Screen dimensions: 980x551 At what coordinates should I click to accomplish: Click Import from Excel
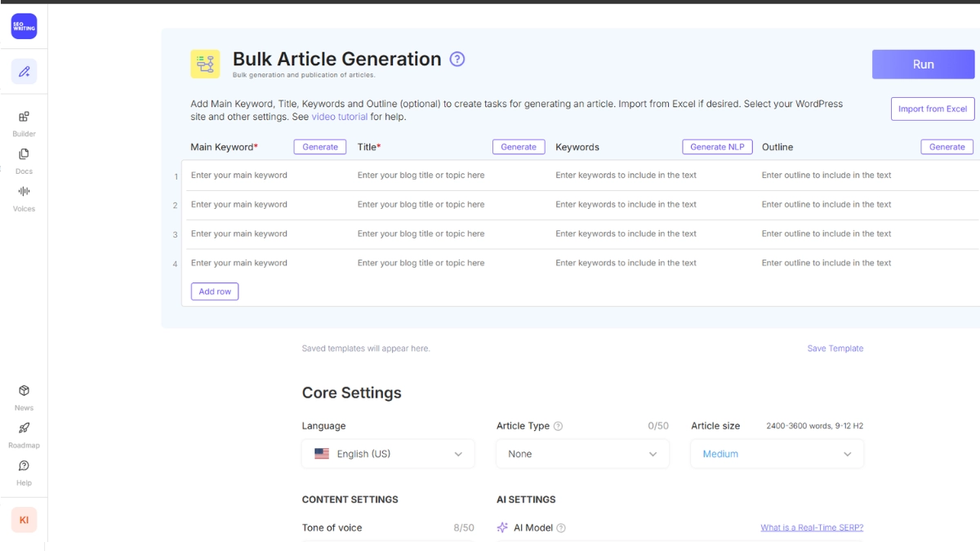coord(932,109)
